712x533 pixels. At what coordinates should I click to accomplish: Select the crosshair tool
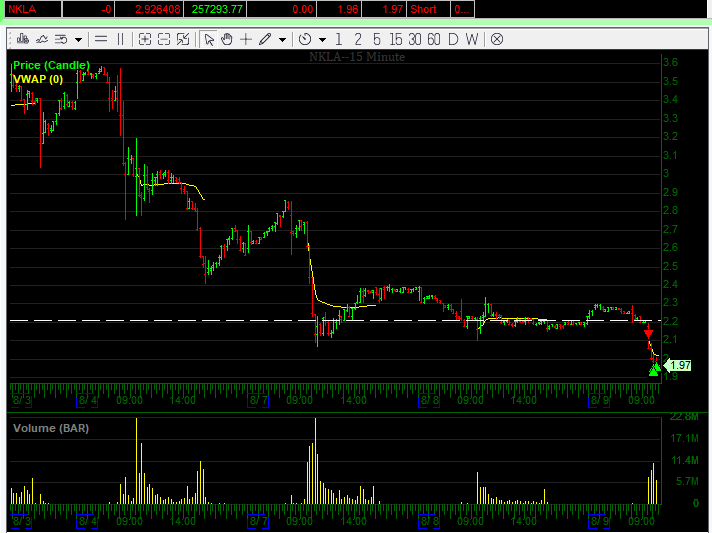(246, 39)
